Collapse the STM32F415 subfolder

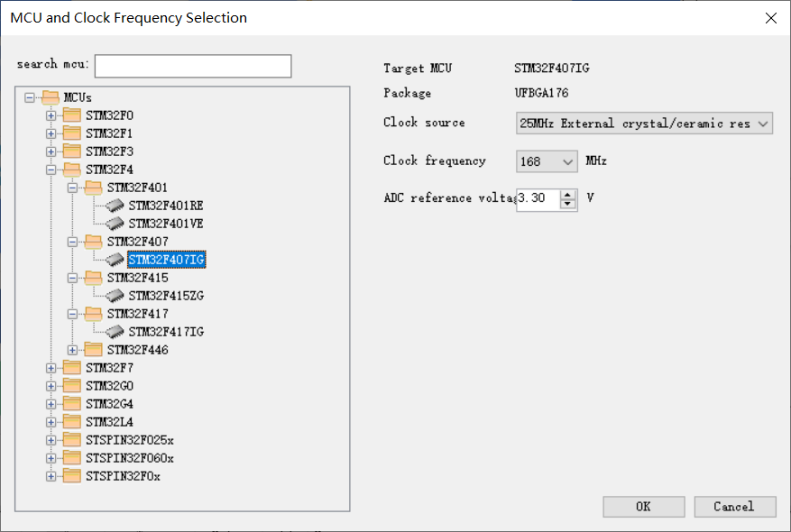(x=73, y=278)
